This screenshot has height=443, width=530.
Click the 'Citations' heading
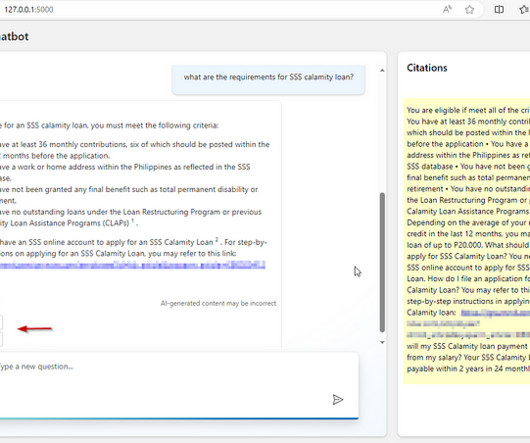[x=427, y=68]
